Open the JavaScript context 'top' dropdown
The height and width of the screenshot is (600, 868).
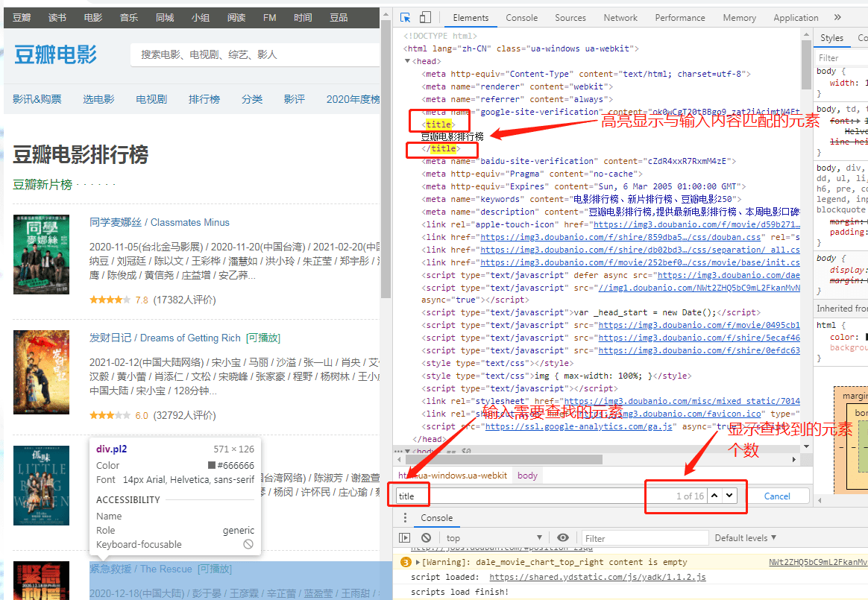coord(494,538)
